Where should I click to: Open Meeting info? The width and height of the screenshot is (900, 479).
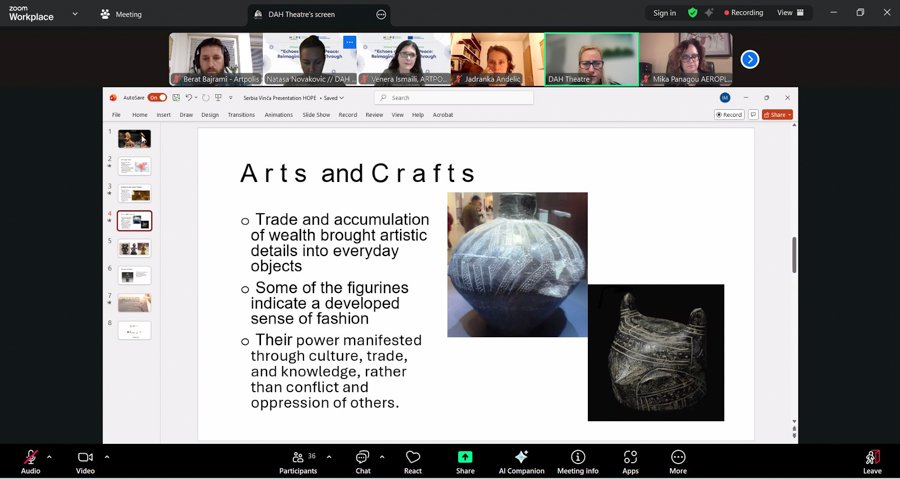[577, 459]
